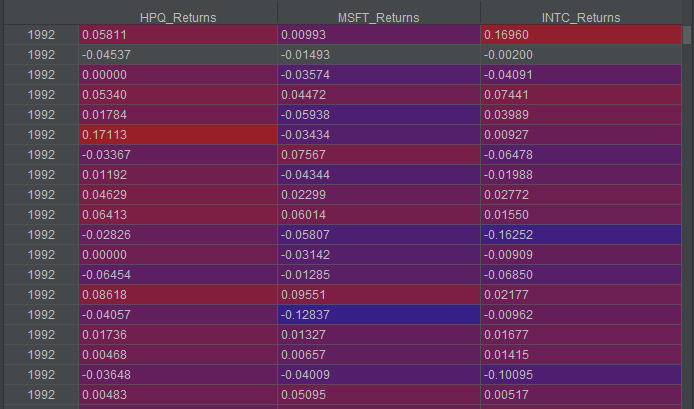Select INTC cell -0.06478

coord(581,155)
